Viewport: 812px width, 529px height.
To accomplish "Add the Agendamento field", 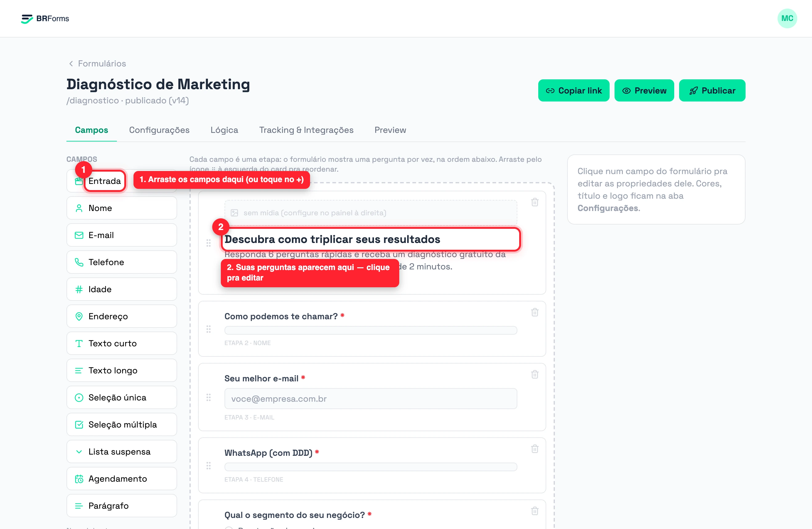I will 122,479.
